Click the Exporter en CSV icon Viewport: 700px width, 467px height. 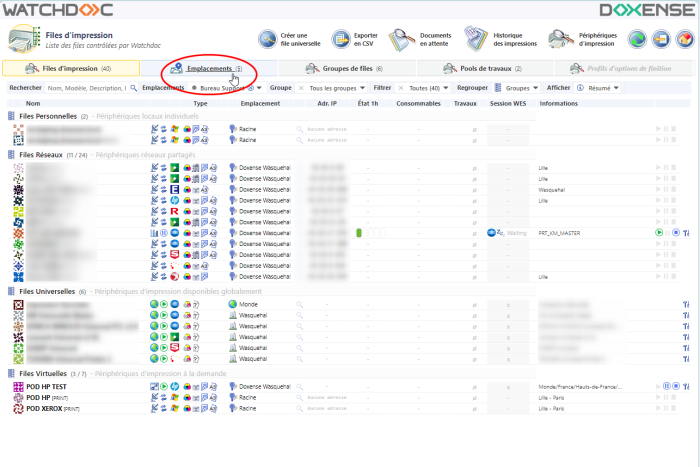click(x=335, y=39)
